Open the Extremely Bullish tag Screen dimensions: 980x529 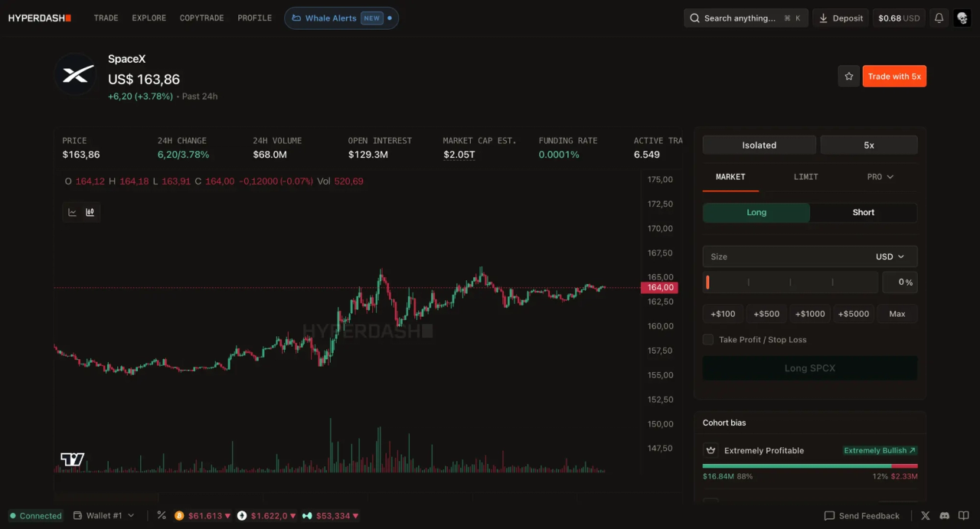880,450
